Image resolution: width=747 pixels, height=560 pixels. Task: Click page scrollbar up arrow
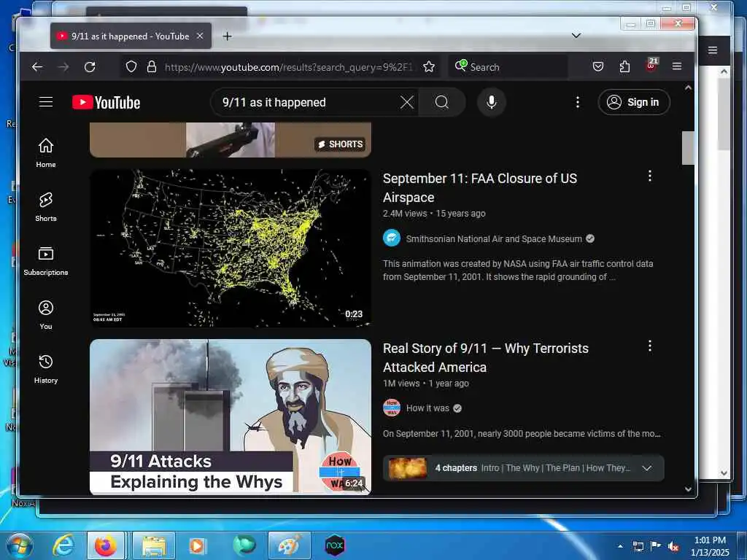[x=688, y=87]
